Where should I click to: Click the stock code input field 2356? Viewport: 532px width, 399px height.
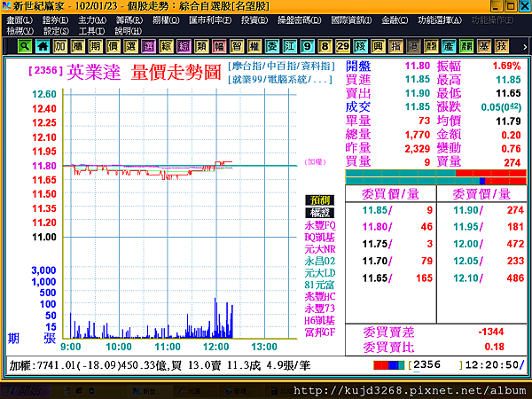pyautogui.click(x=435, y=365)
